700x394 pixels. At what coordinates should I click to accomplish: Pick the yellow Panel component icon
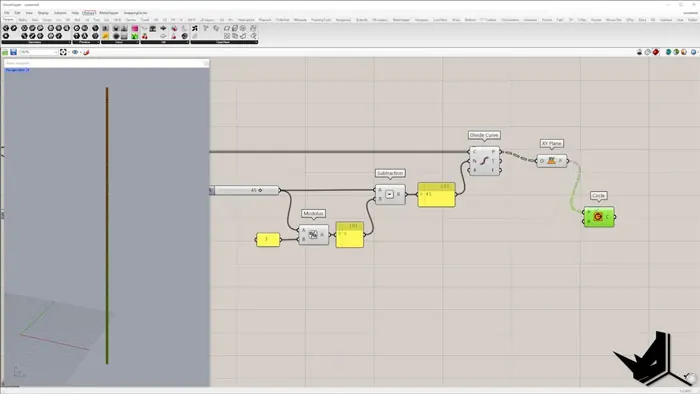point(106,36)
